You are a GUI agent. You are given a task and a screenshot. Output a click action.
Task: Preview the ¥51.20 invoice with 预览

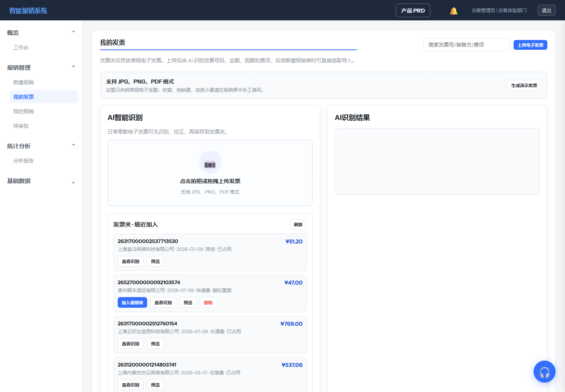[x=155, y=261]
